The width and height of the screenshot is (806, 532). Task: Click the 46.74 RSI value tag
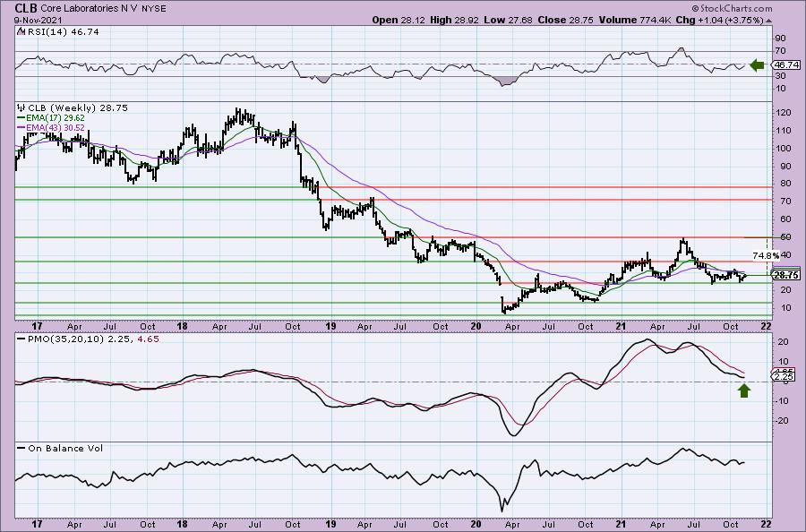pos(786,64)
